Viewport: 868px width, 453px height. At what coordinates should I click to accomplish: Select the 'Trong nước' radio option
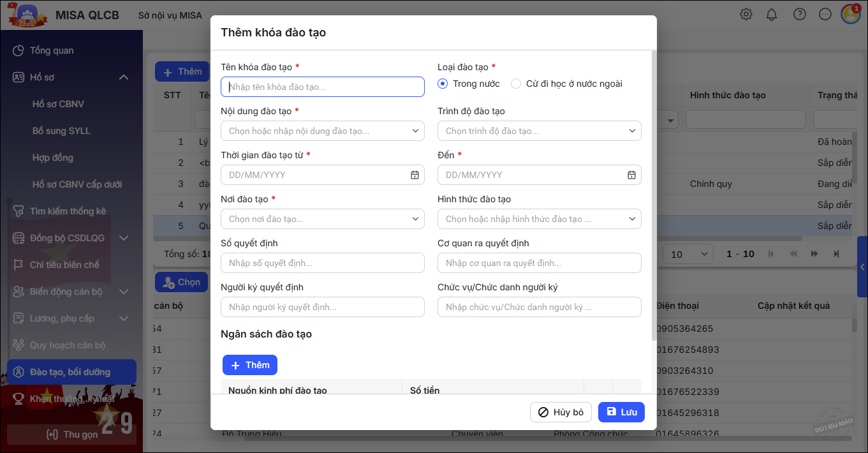coord(443,84)
